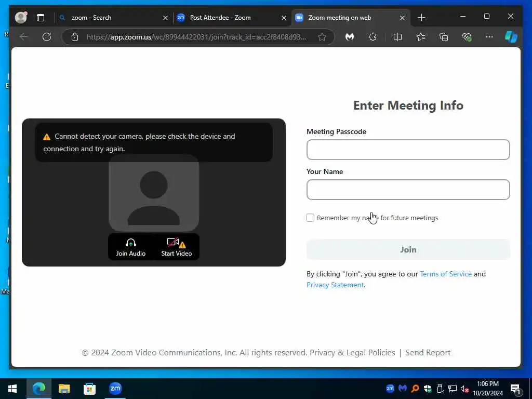
Task: Open the Zoom app from the taskbar
Action: click(x=115, y=388)
